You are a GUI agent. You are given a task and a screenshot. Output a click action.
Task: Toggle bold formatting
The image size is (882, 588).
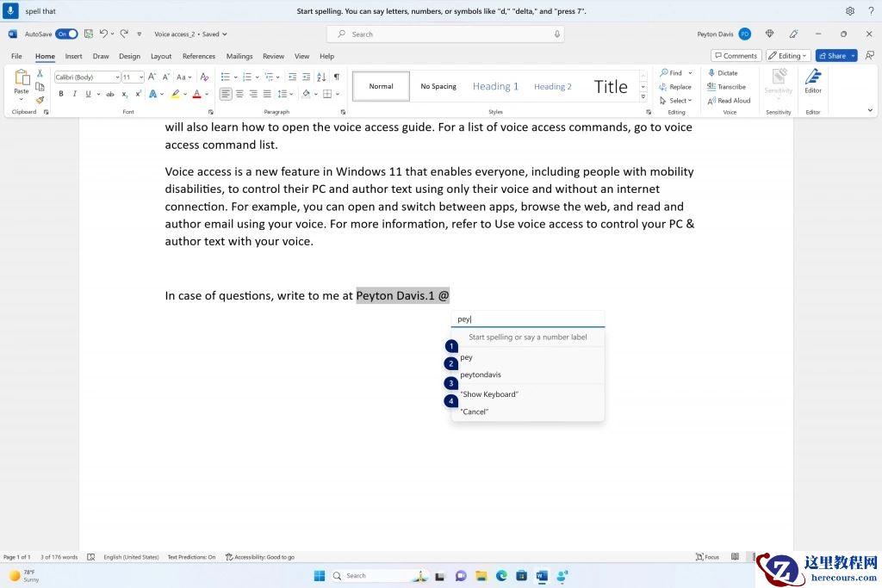[x=61, y=94]
